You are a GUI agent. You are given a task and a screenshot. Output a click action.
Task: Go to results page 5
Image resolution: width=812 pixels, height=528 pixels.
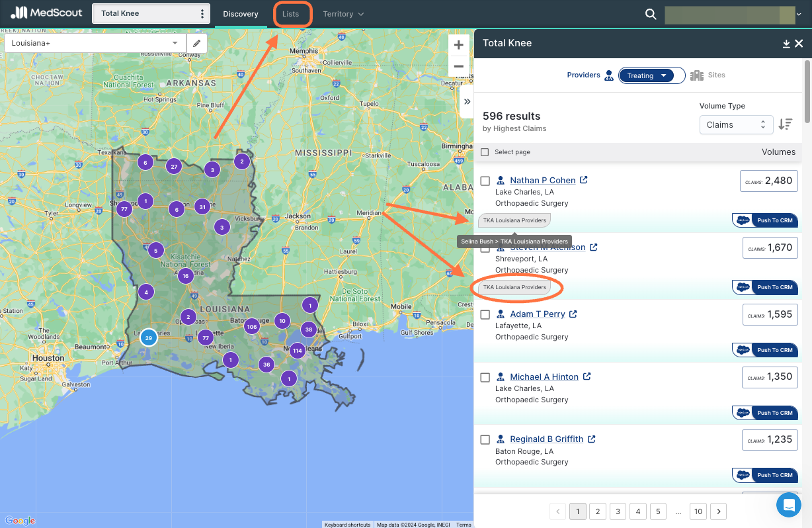[658, 511]
